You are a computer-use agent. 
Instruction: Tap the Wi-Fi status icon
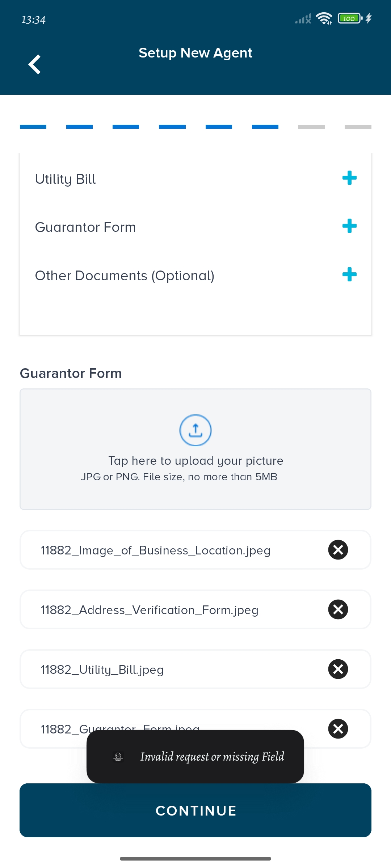tap(324, 18)
